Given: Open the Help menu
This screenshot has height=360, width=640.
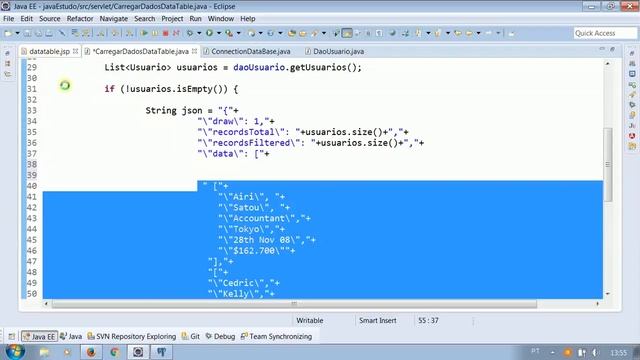Looking at the screenshot, I should (247, 19).
